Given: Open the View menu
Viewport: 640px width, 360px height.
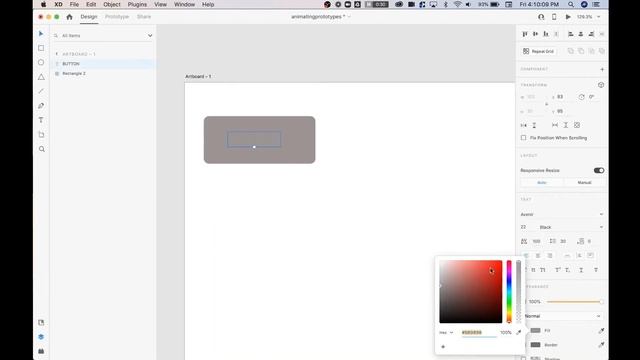Looking at the screenshot, I should pyautogui.click(x=160, y=4).
